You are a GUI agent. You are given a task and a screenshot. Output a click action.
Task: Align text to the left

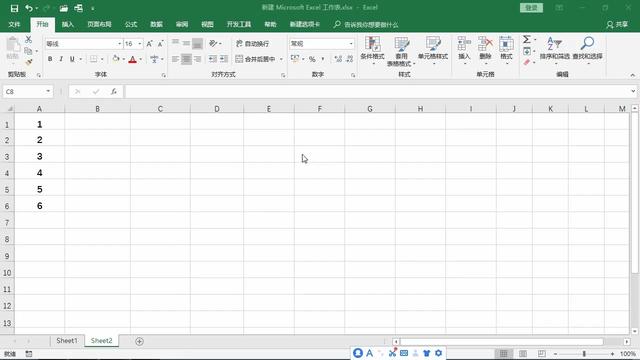(175, 59)
